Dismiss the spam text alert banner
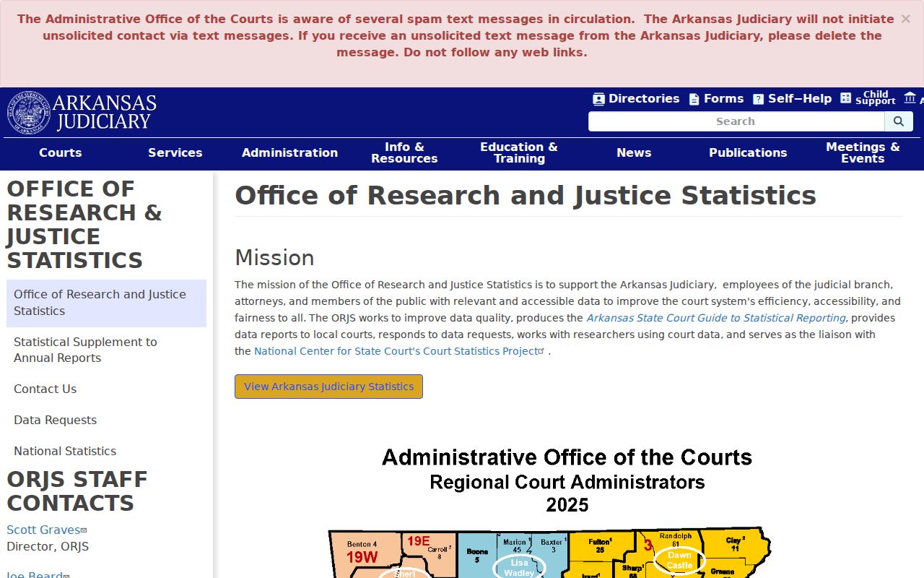This screenshot has width=924, height=578. tap(905, 19)
